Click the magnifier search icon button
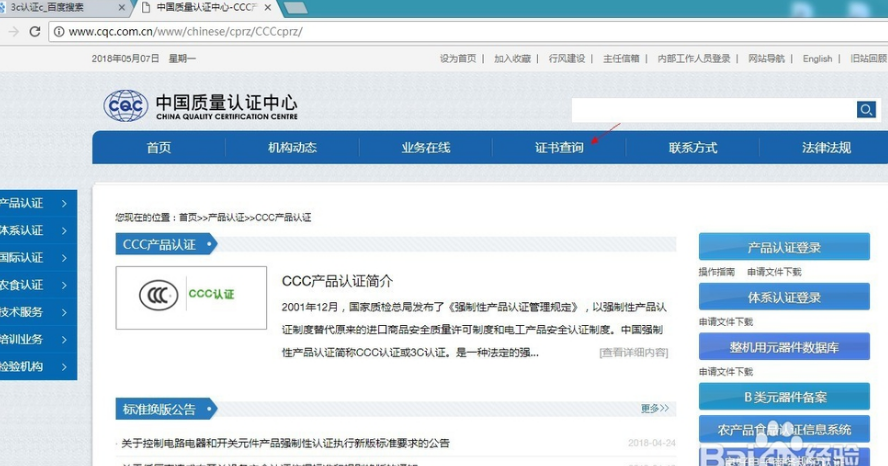Screen dimensions: 888x466 pos(866,110)
